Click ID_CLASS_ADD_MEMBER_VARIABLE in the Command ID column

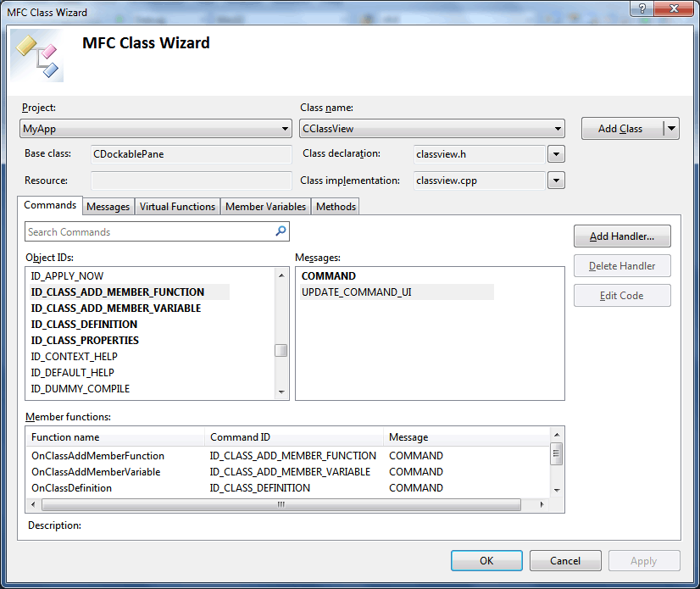290,471
